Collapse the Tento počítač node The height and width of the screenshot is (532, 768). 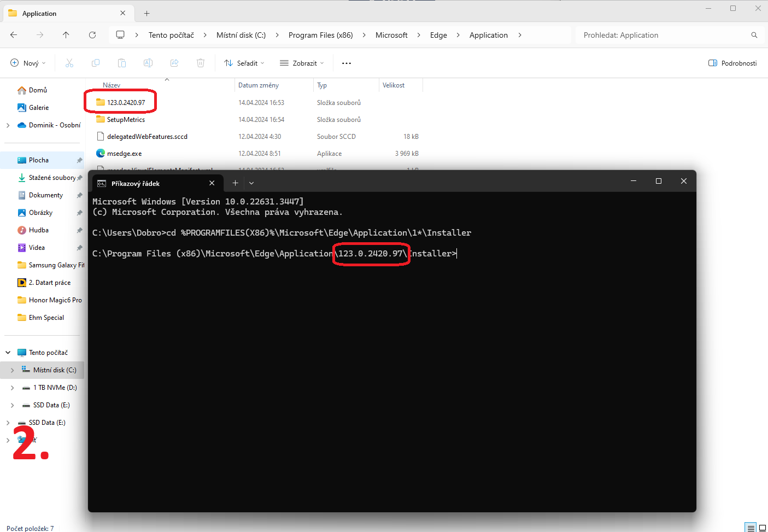click(x=8, y=353)
